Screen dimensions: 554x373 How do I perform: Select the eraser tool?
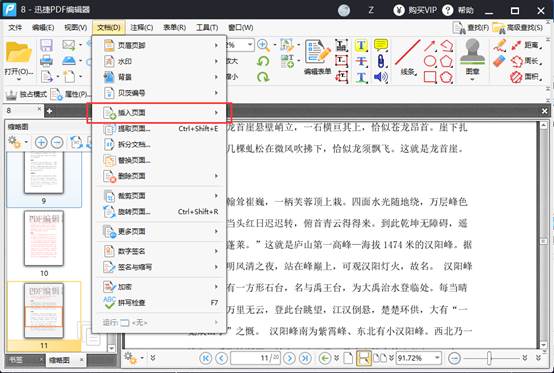(x=500, y=61)
